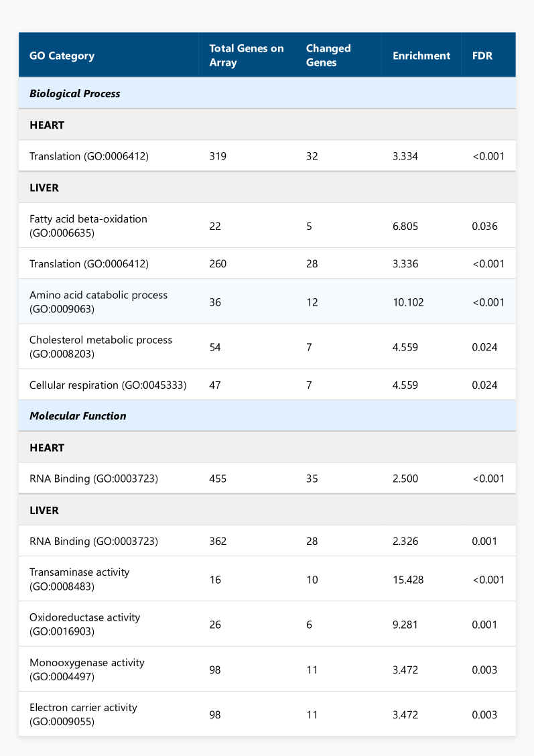Click Transaminase activity (GO:0008483) cell
The height and width of the screenshot is (756, 534).
(x=79, y=580)
